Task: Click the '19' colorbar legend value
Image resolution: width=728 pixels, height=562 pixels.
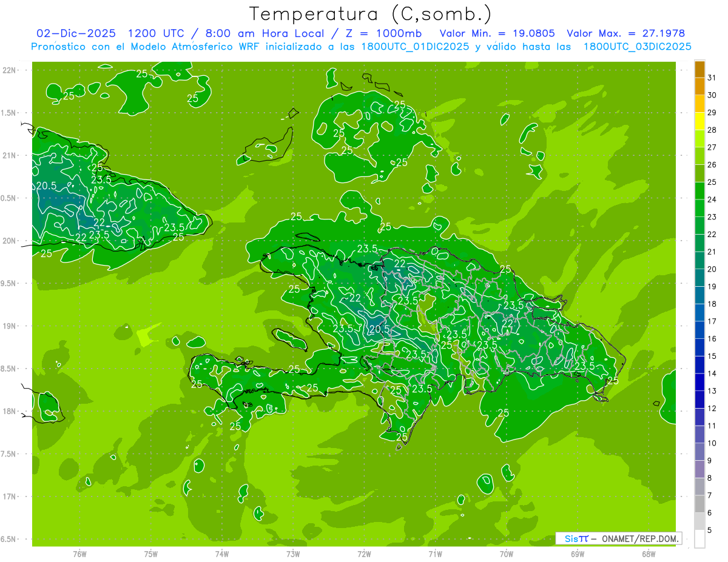Action: (x=712, y=287)
